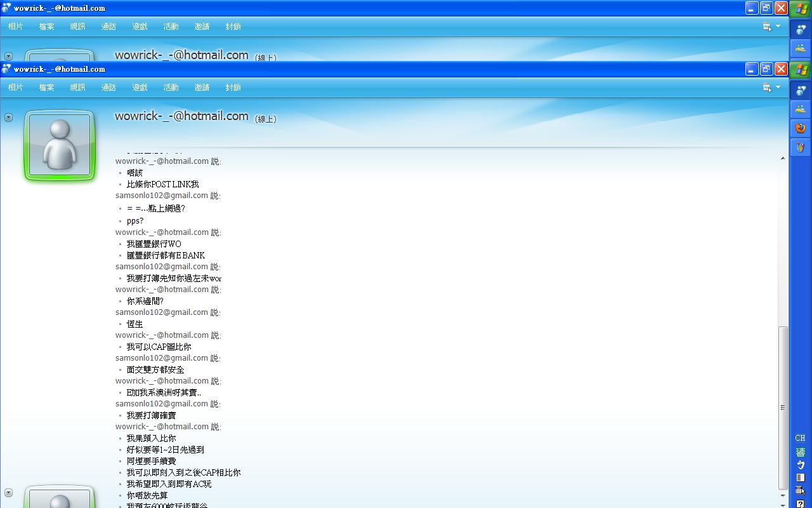Image resolution: width=812 pixels, height=508 pixels.
Task: Open the IME help question mark icon
Action: [x=801, y=504]
